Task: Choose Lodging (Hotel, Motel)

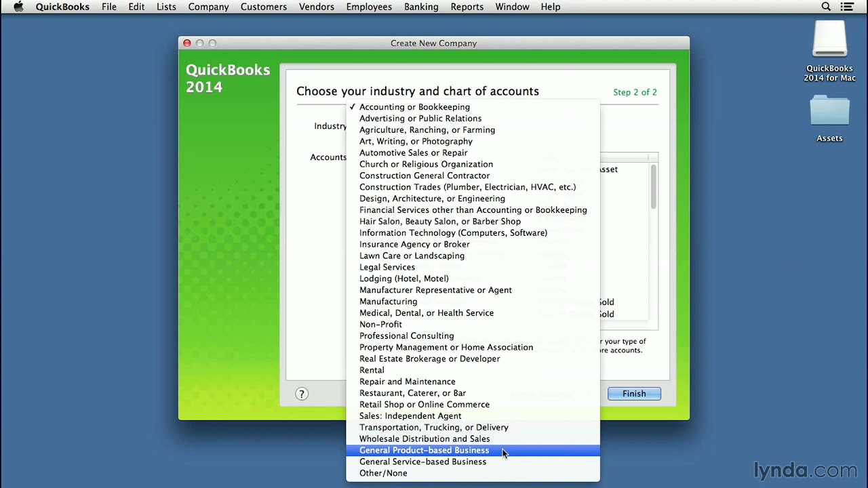Action: coord(473,279)
